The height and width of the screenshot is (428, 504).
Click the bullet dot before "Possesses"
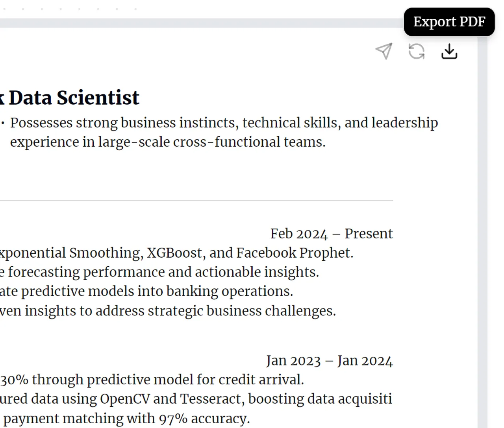(x=3, y=123)
